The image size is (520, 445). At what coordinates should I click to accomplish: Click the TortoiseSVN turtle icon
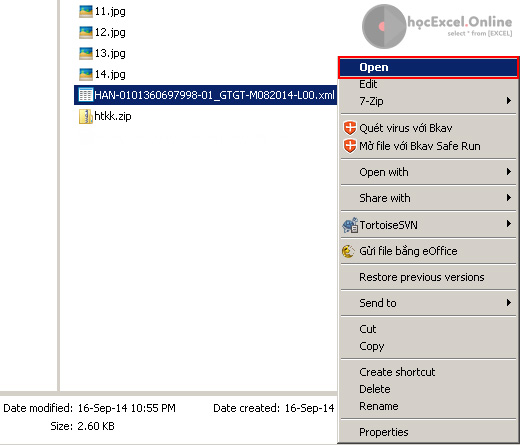pos(350,225)
